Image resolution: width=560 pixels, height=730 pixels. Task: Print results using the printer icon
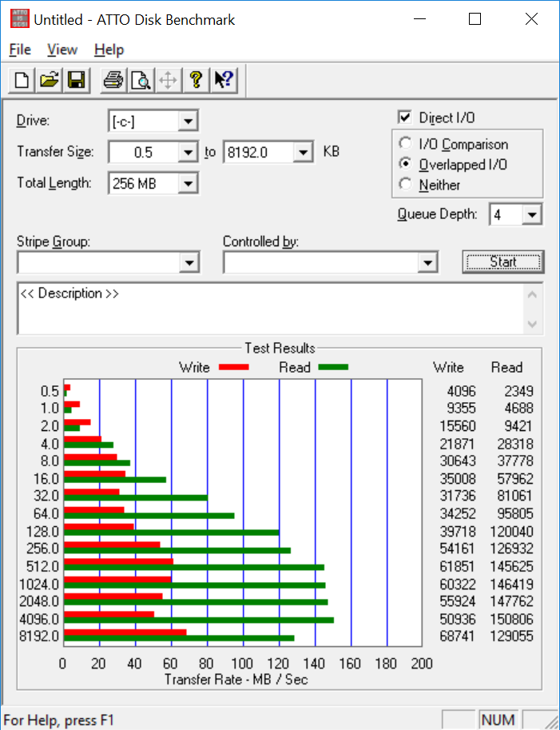click(113, 80)
